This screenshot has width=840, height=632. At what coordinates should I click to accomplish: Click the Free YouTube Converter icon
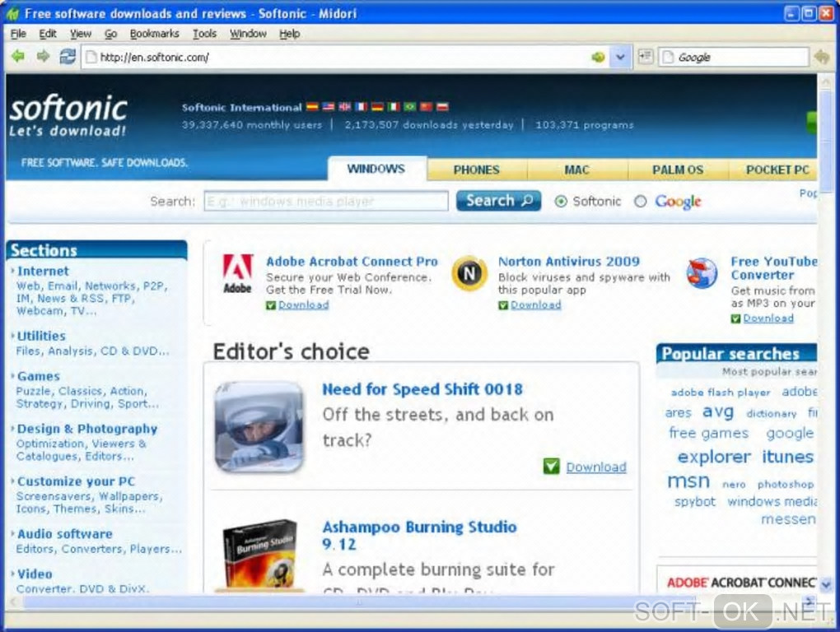pyautogui.click(x=702, y=273)
